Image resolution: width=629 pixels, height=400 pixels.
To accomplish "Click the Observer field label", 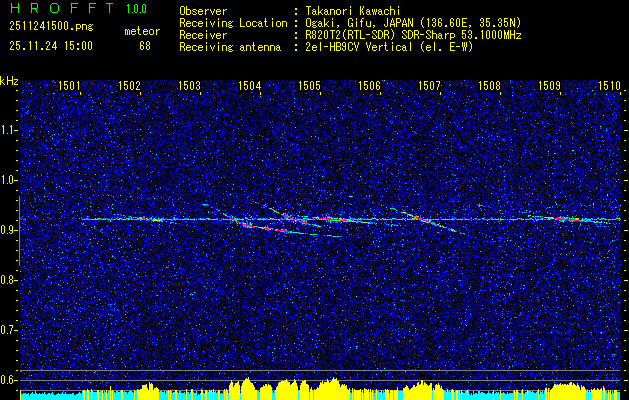I will click(x=203, y=11).
